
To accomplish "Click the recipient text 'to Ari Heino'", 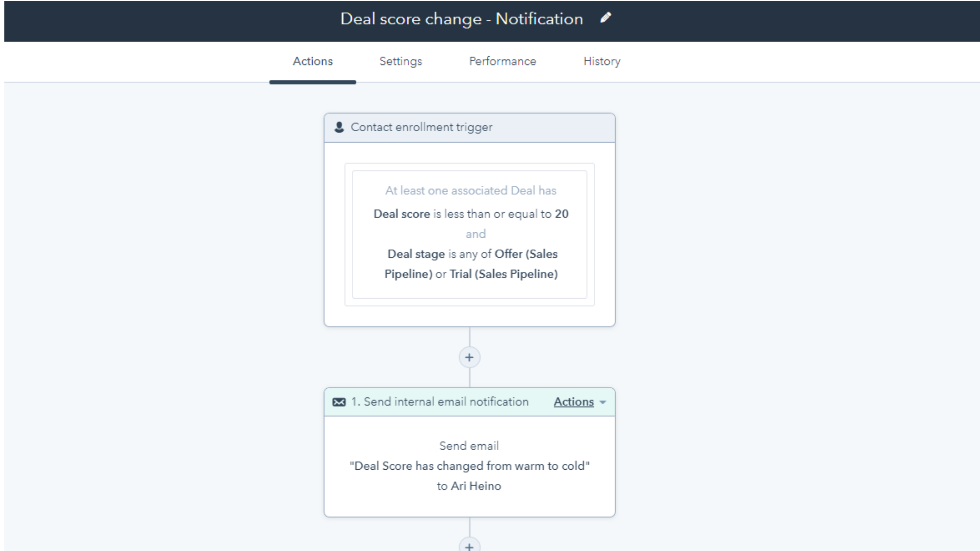I will (x=469, y=486).
